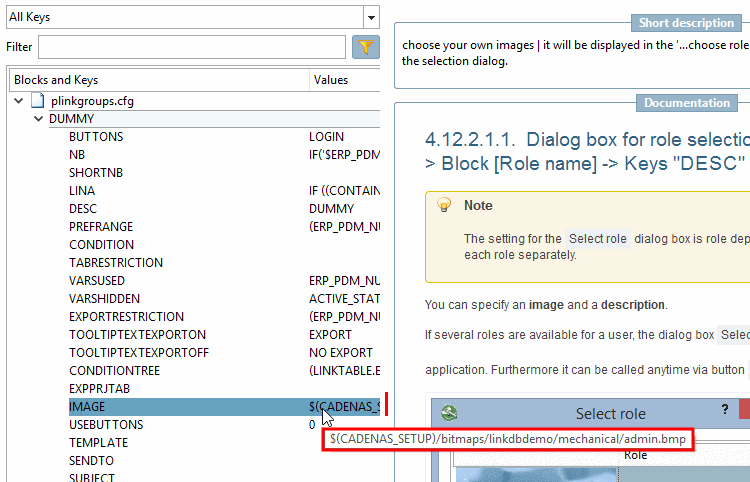Select the PREFRANGE key
The width and height of the screenshot is (750, 482).
click(x=101, y=227)
